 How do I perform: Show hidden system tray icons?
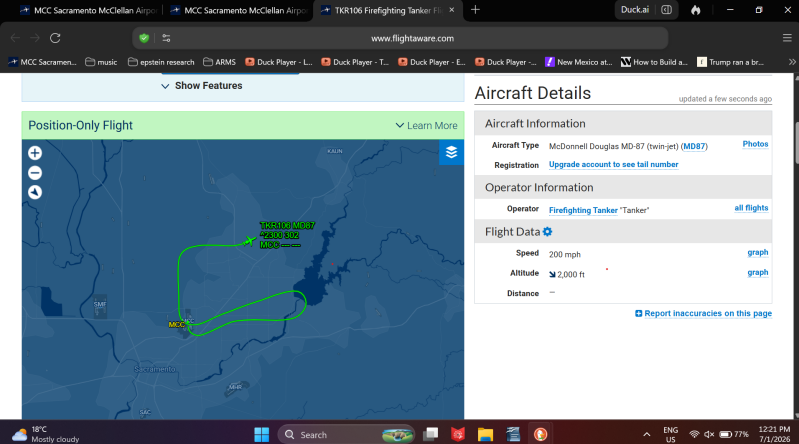tap(647, 434)
